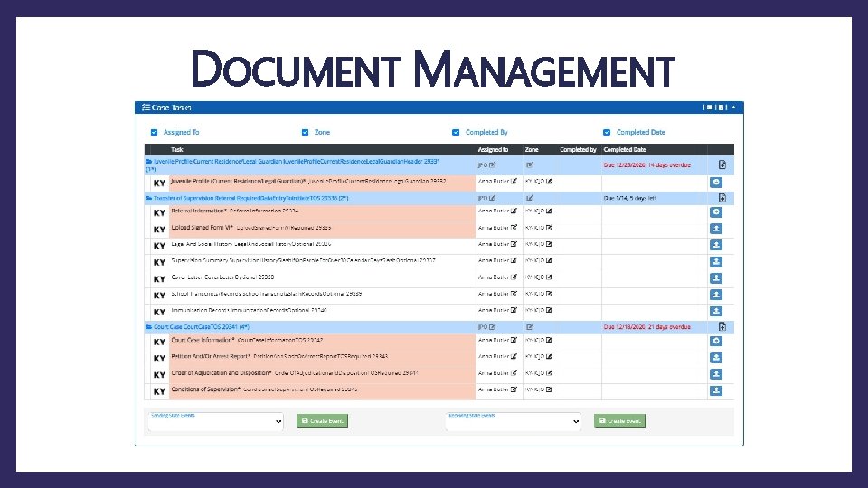Screen dimensions: 868x488
Task: Click the Zone column header
Action: (x=532, y=150)
